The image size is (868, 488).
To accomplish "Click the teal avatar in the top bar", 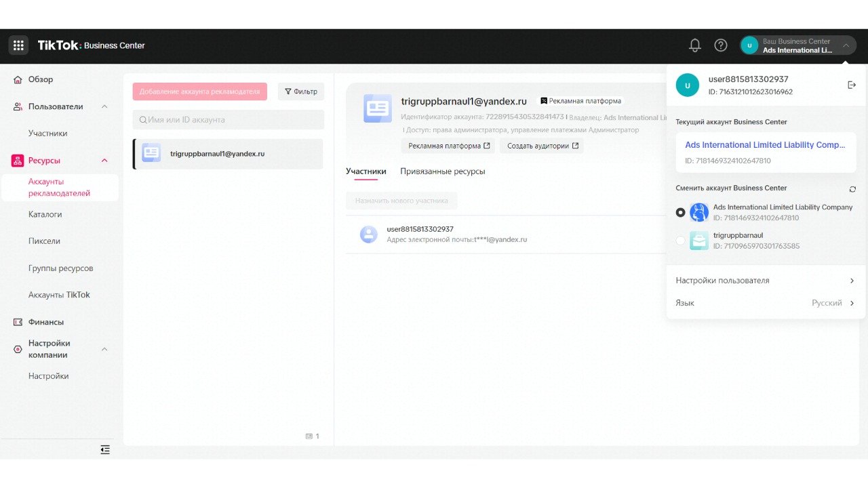I will pos(749,45).
